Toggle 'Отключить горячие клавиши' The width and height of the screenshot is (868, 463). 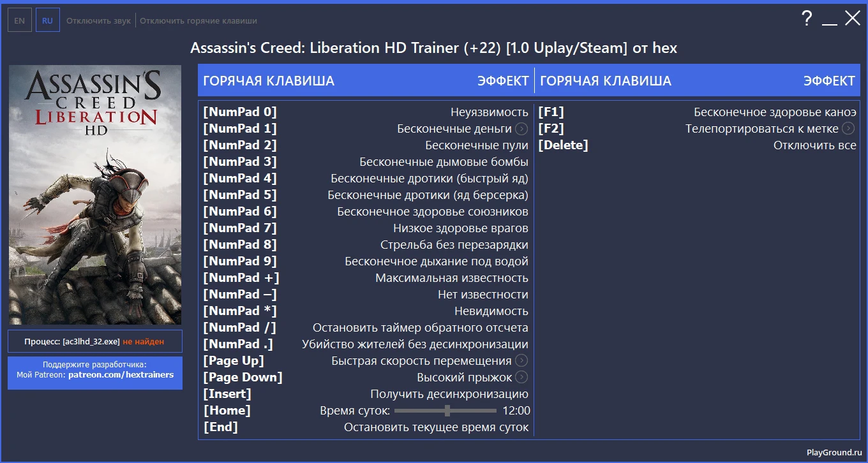tap(198, 20)
